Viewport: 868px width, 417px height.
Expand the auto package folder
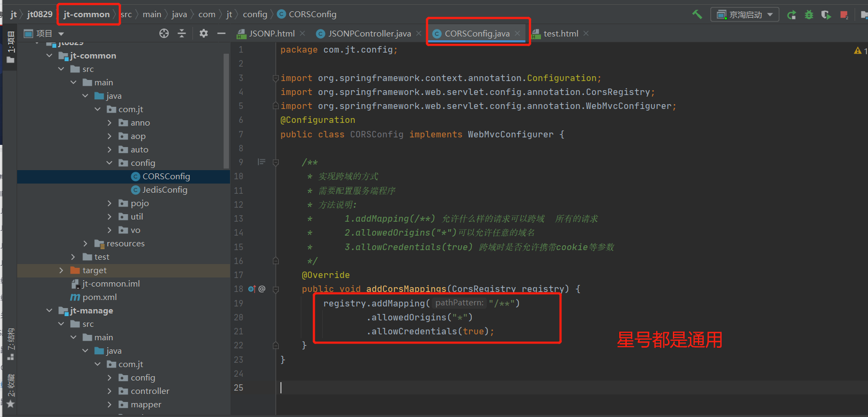point(109,150)
